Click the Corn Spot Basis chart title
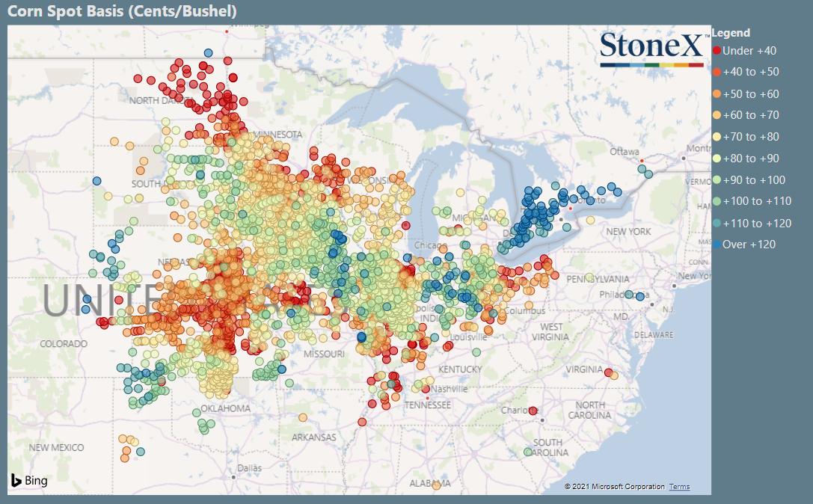813x504 pixels. click(123, 11)
